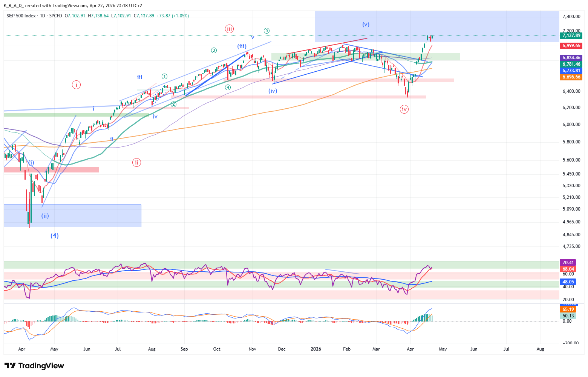Select the Dec marker on the time axis
Viewport: 588px width, 377px height.
tap(282, 349)
